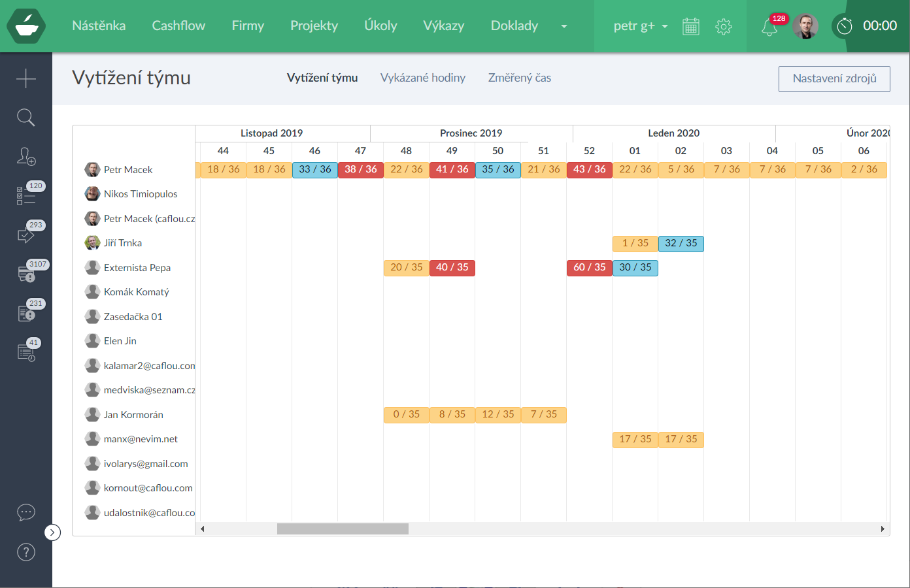Open the petr g+ account dropdown
910x588 pixels.
pos(640,26)
